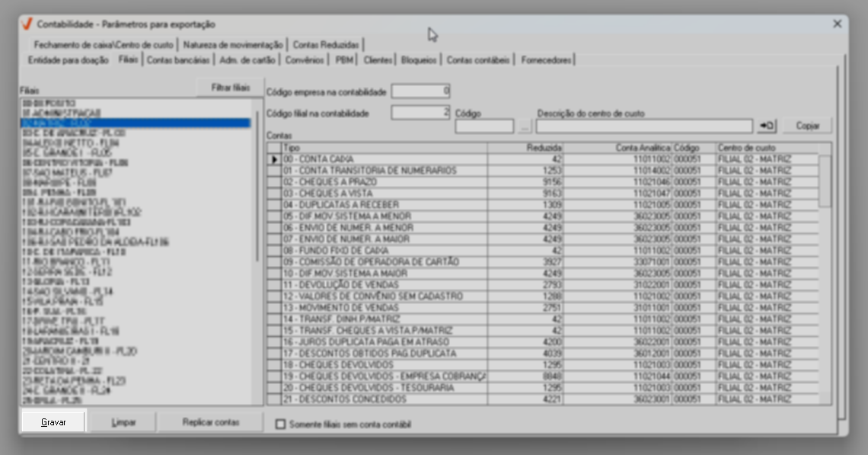
Task: Open the Contas Reduzidas tab
Action: tap(326, 45)
